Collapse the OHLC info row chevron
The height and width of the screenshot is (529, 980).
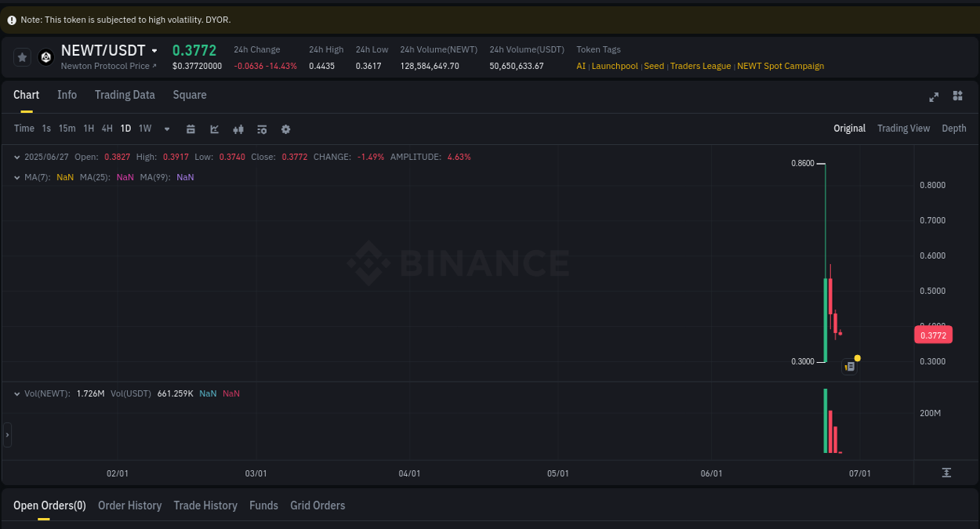[16, 157]
